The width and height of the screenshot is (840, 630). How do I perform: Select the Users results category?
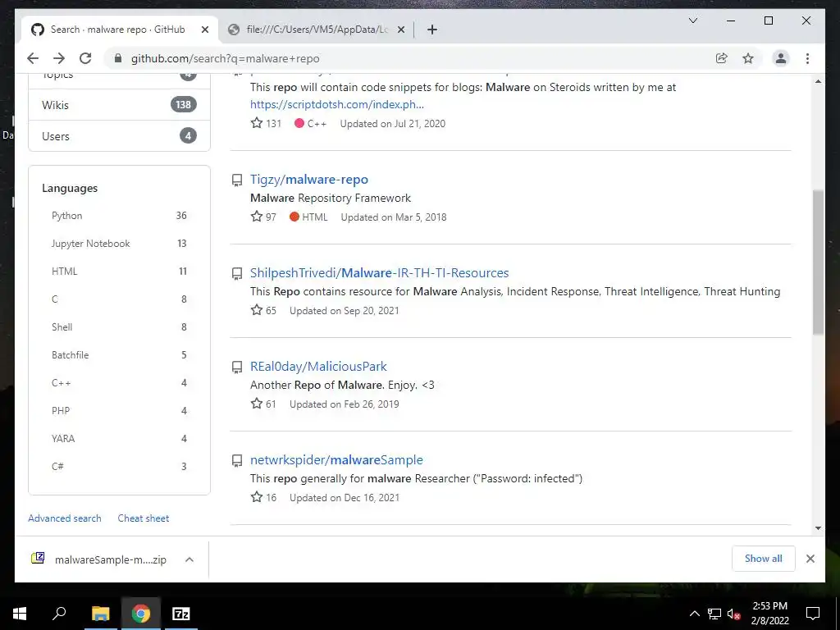tap(119, 136)
